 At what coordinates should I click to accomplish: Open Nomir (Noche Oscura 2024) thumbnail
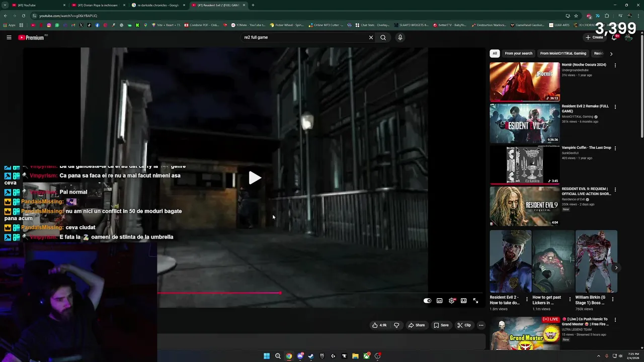coord(525,82)
